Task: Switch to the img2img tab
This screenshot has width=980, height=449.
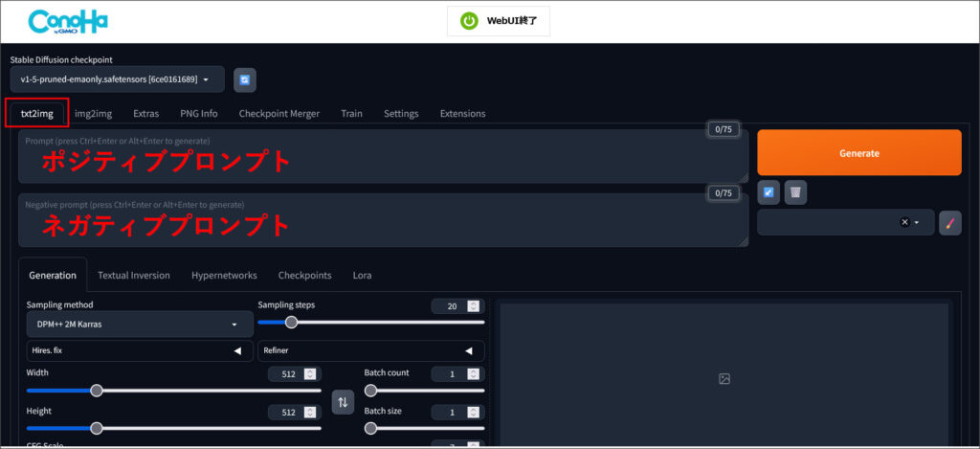Action: tap(93, 114)
